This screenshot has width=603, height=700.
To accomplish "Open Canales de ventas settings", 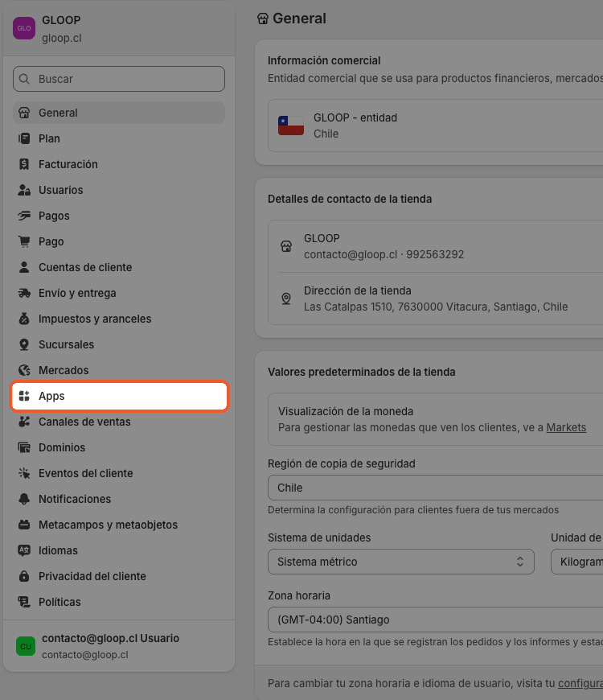I will (119, 422).
